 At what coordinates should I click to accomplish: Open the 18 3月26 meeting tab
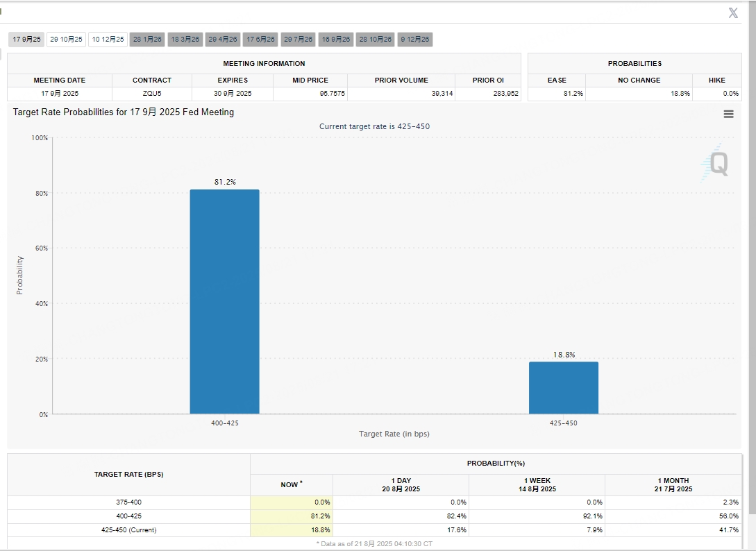coord(185,40)
